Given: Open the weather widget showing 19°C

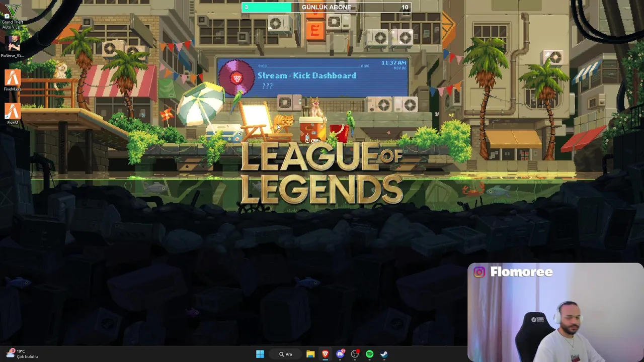Looking at the screenshot, I should [23, 354].
